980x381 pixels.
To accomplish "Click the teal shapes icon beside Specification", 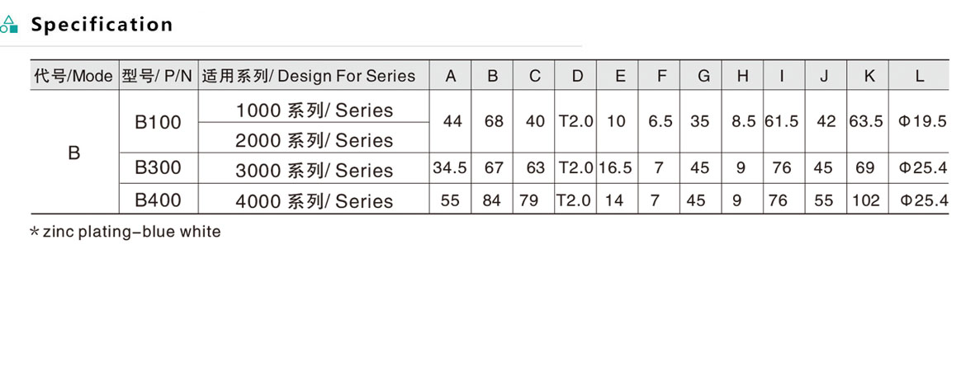I will (9, 24).
